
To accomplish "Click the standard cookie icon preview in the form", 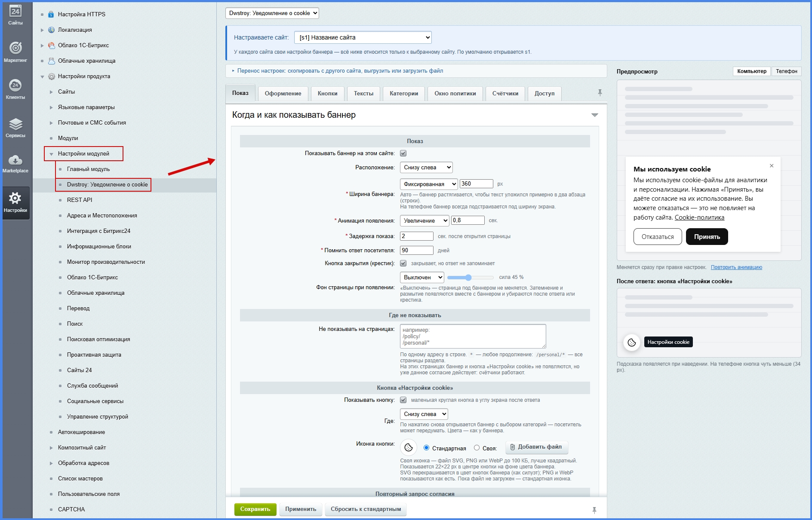I will [409, 448].
